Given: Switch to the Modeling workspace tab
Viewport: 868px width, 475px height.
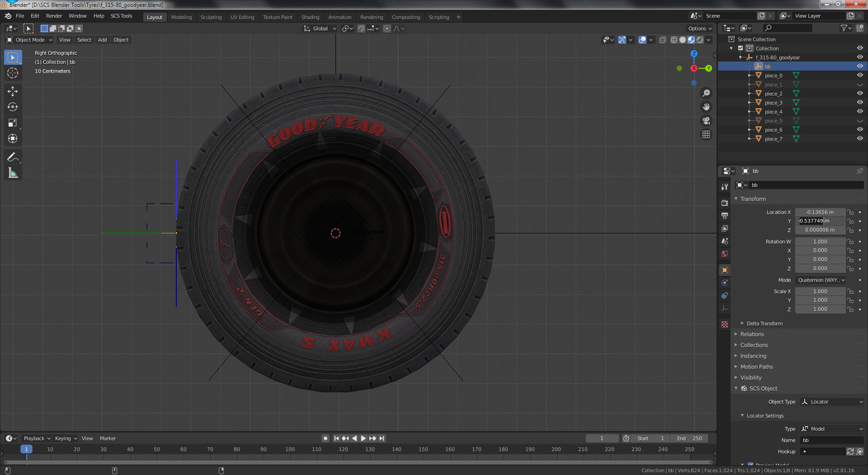Looking at the screenshot, I should (x=181, y=17).
